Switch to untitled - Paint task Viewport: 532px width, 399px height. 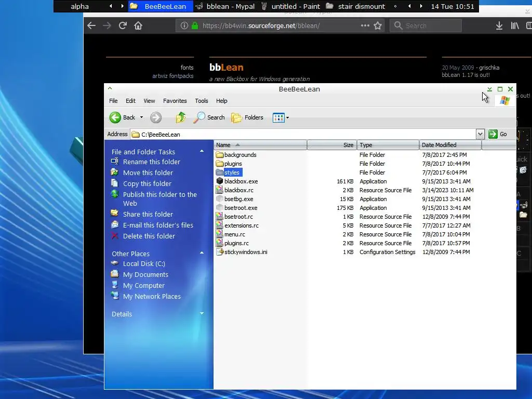[x=291, y=6]
